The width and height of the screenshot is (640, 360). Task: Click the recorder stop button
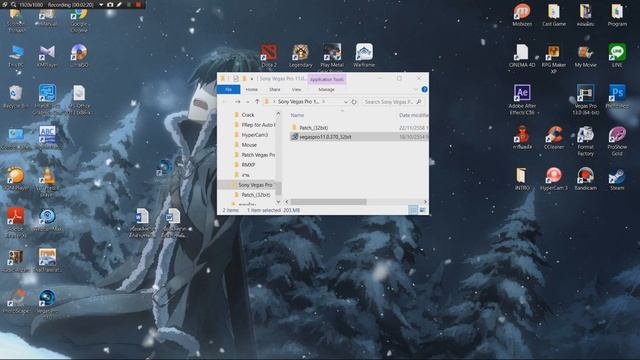[138, 4]
